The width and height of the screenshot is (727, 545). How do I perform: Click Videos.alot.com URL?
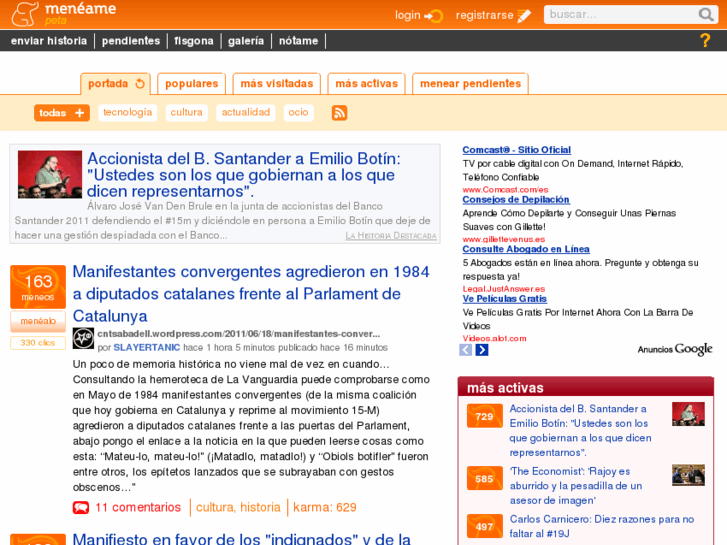coord(494,339)
